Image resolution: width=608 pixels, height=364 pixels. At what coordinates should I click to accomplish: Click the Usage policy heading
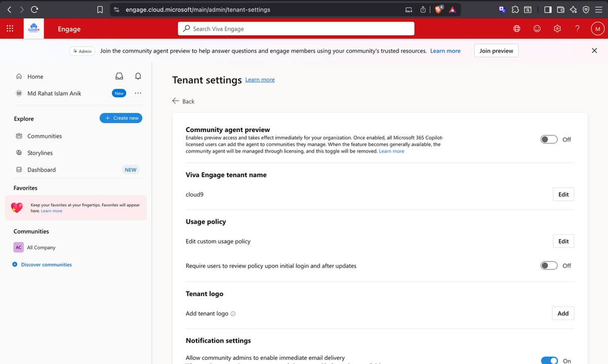[x=206, y=222]
